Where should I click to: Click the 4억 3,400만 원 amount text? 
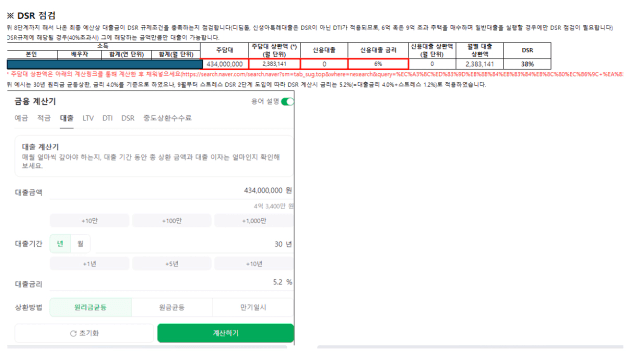(x=273, y=206)
